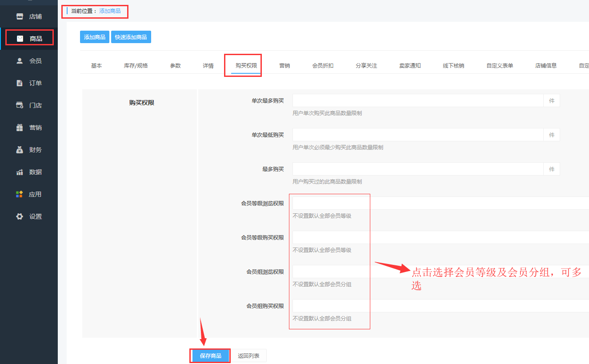Click the 保存商品 save button
589x364 pixels.
(211, 356)
